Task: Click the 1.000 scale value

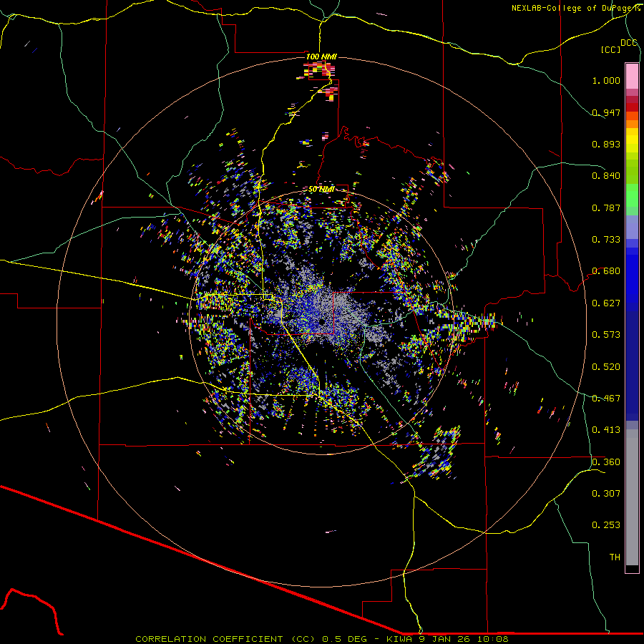Action: tap(606, 80)
